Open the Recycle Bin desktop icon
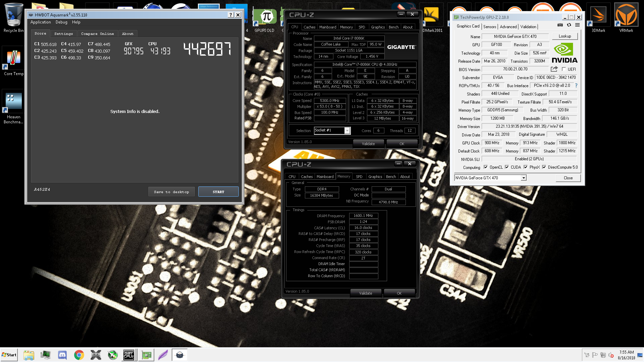Screen dimensions: 644x362 click(x=13, y=18)
